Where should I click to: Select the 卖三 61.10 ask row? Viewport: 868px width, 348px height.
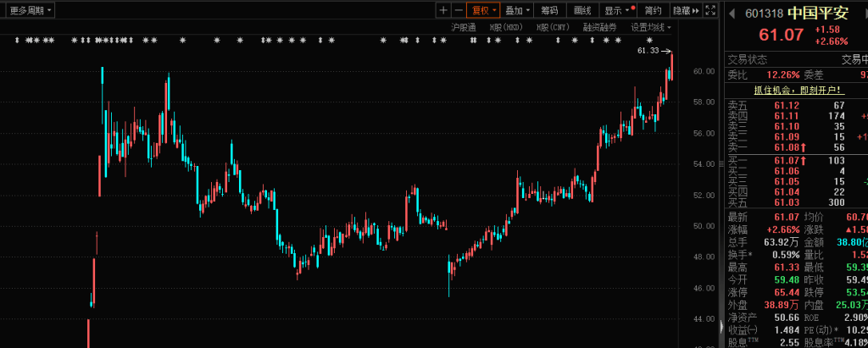click(x=796, y=126)
